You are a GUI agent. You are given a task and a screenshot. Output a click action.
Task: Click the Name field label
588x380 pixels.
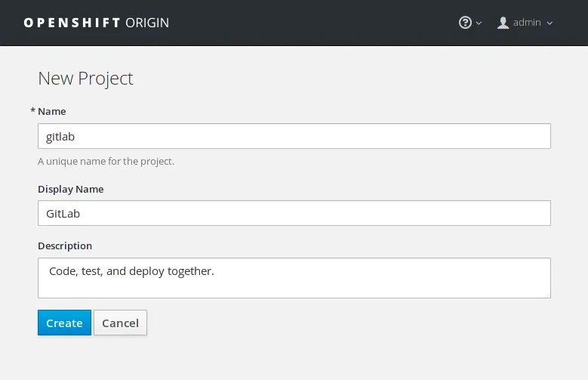pos(52,111)
